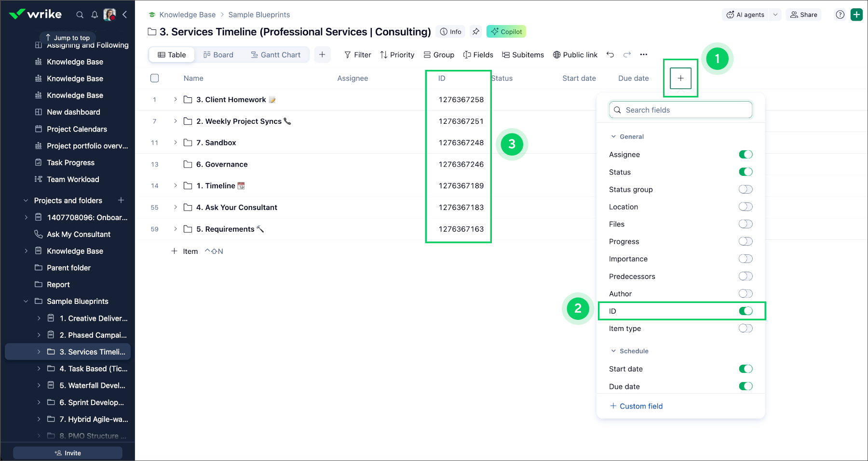The height and width of the screenshot is (461, 868).
Task: Switch to the Table view tab
Action: coord(172,55)
